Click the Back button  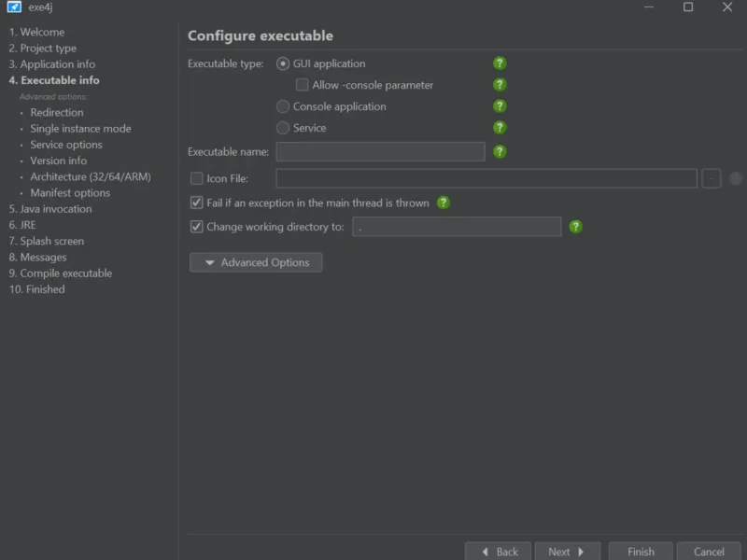[x=498, y=552]
